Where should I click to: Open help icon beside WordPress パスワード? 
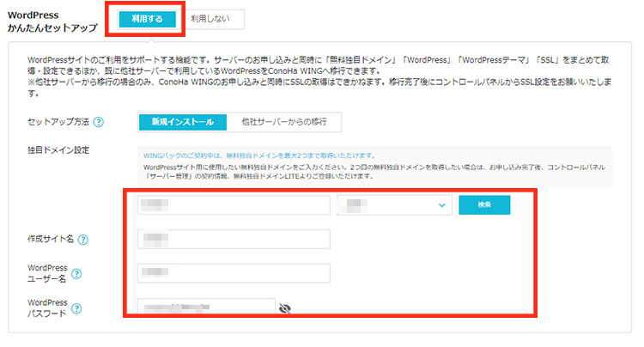[x=76, y=308]
